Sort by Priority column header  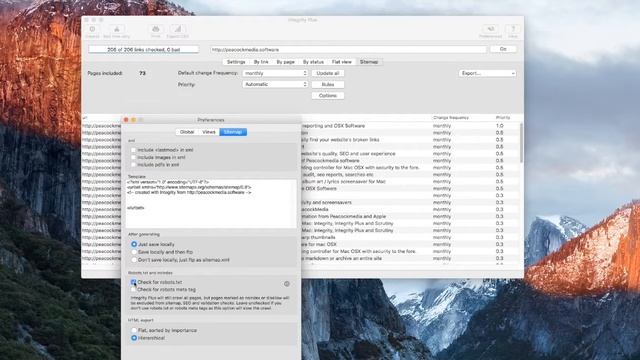point(503,118)
